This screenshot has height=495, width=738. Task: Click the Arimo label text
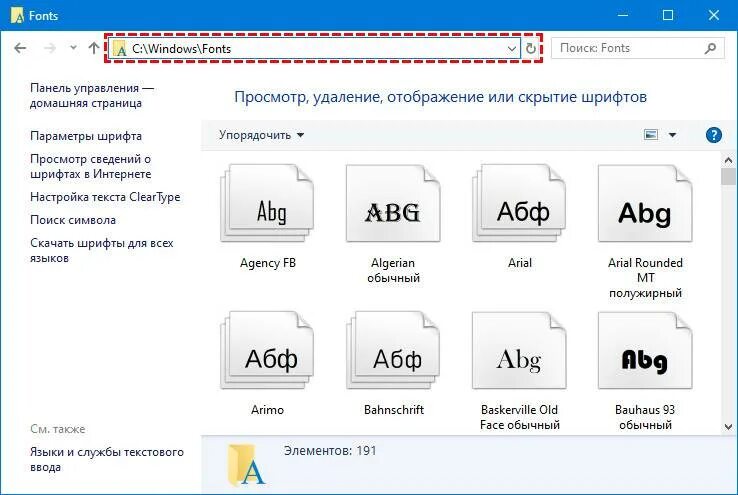(x=267, y=410)
